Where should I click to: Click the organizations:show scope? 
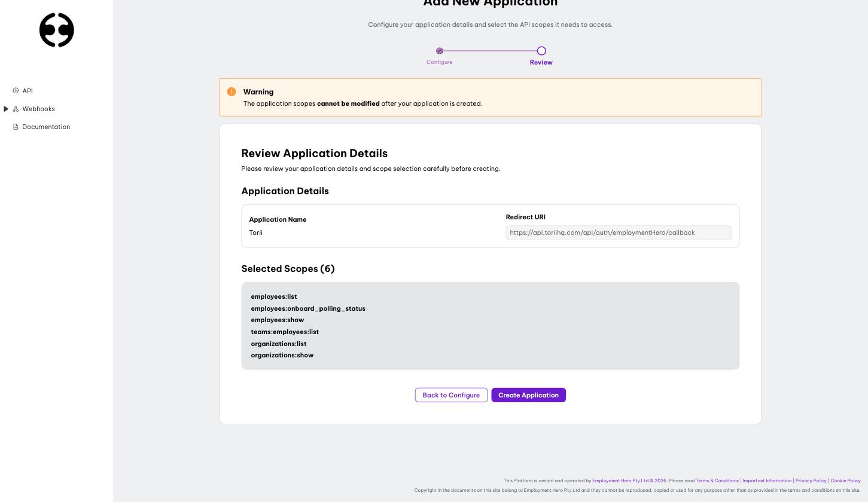[282, 355]
